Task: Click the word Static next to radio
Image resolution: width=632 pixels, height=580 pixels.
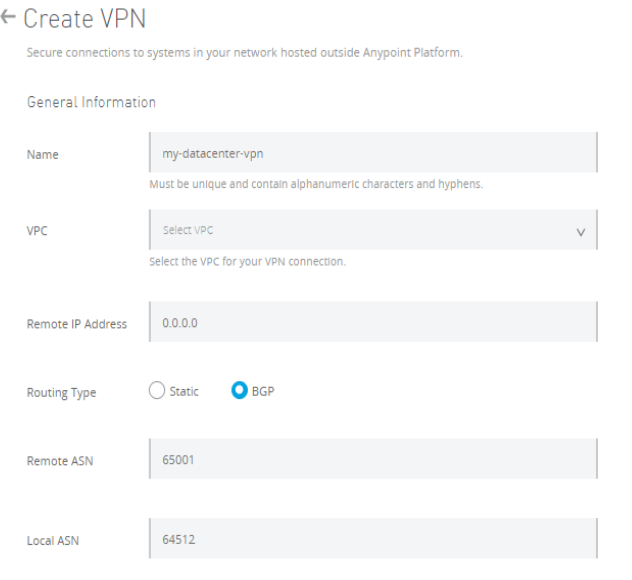Action: [x=184, y=392]
